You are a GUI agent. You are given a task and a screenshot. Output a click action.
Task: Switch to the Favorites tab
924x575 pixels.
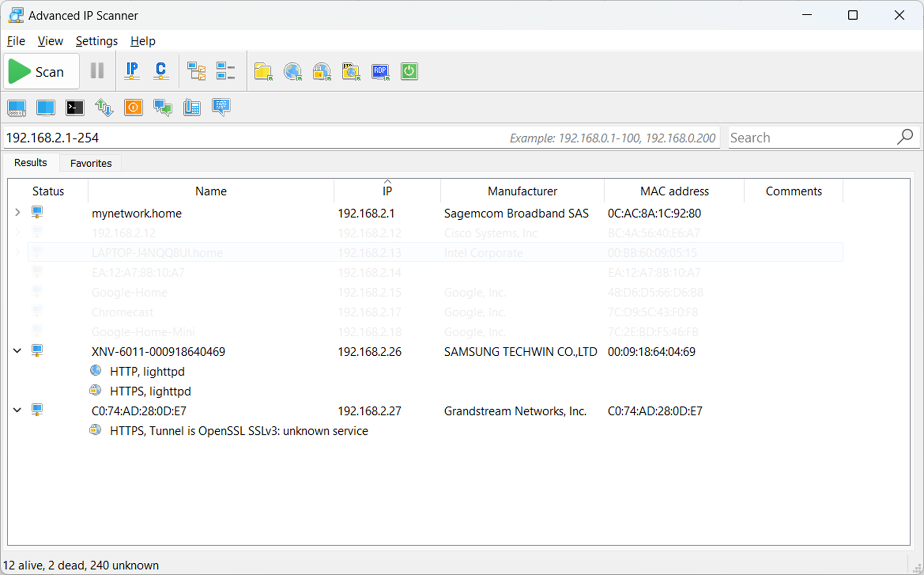[90, 163]
